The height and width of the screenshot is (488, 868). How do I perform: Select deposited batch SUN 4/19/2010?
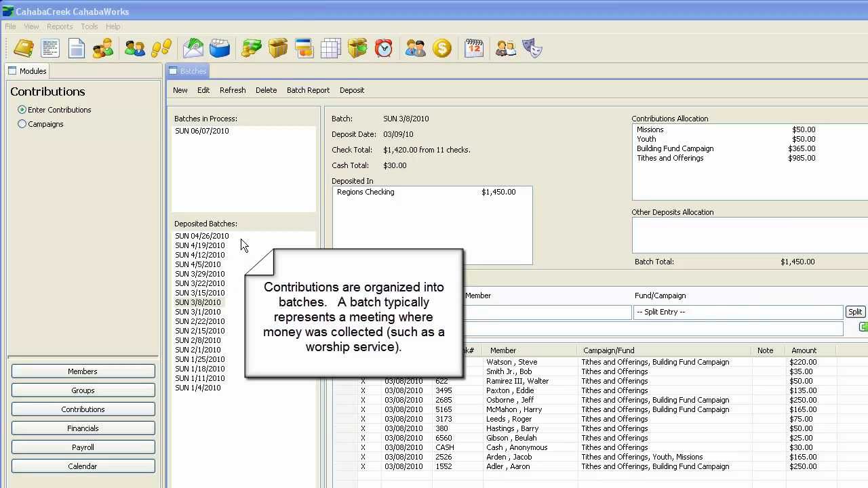coord(200,245)
